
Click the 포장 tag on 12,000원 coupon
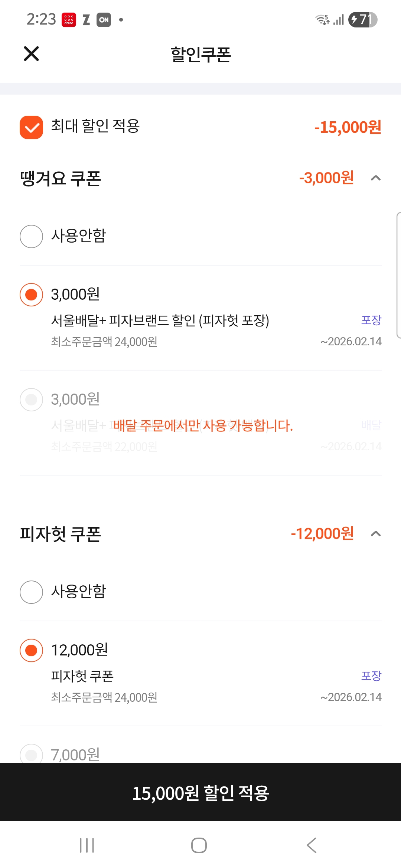coord(371,675)
